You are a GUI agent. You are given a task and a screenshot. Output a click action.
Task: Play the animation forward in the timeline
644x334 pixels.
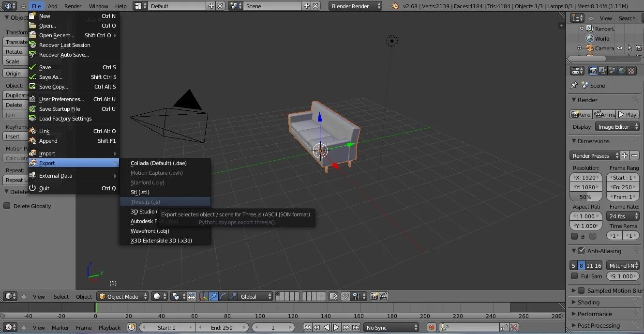click(x=336, y=327)
